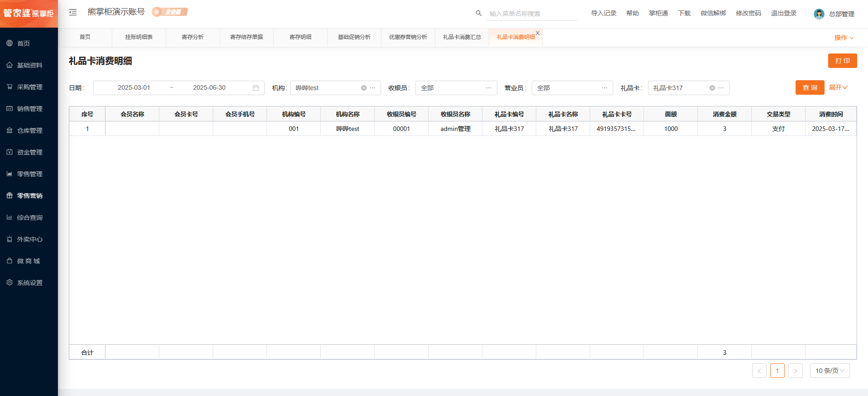This screenshot has height=396, width=868.
Task: Click the 礼品卡卡号 column header
Action: [617, 114]
